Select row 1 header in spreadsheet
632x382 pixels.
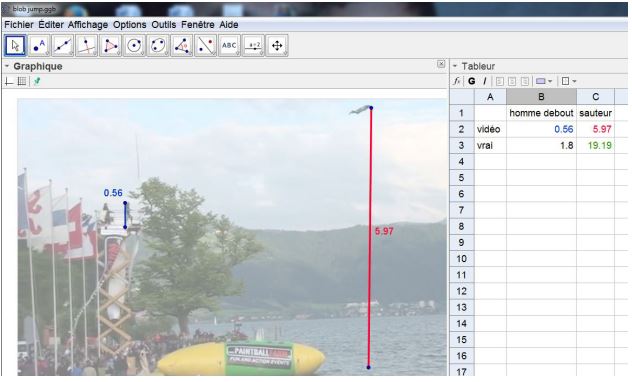click(462, 113)
